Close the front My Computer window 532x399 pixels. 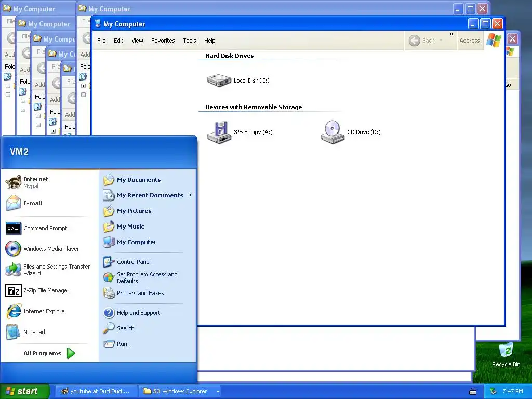pos(497,24)
